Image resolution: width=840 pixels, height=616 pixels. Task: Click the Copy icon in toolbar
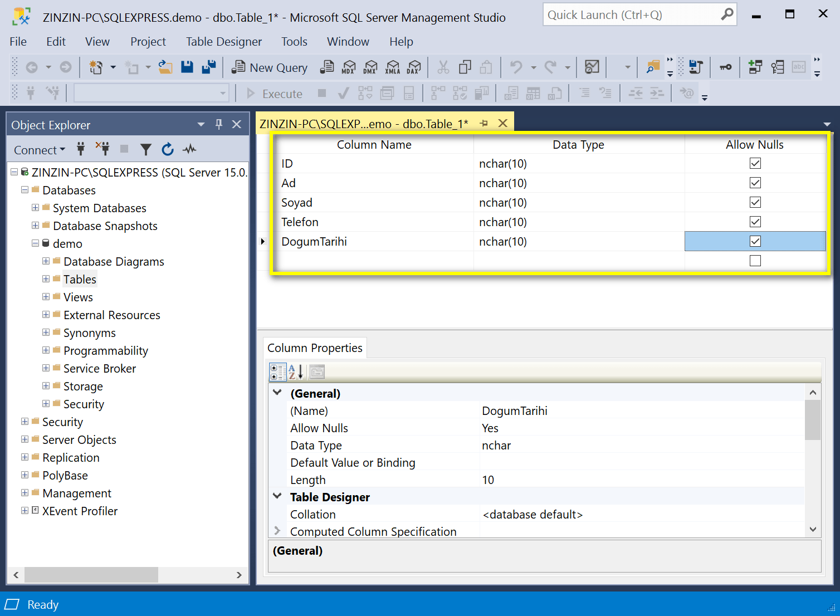(465, 67)
